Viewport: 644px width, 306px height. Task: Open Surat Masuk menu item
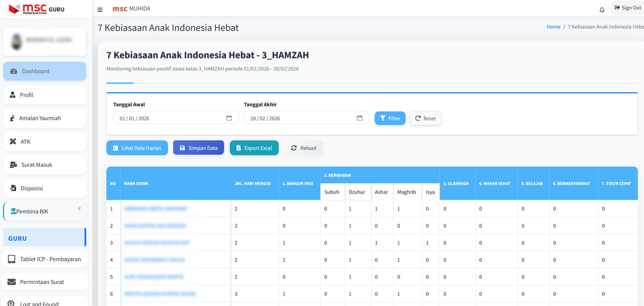(x=45, y=165)
